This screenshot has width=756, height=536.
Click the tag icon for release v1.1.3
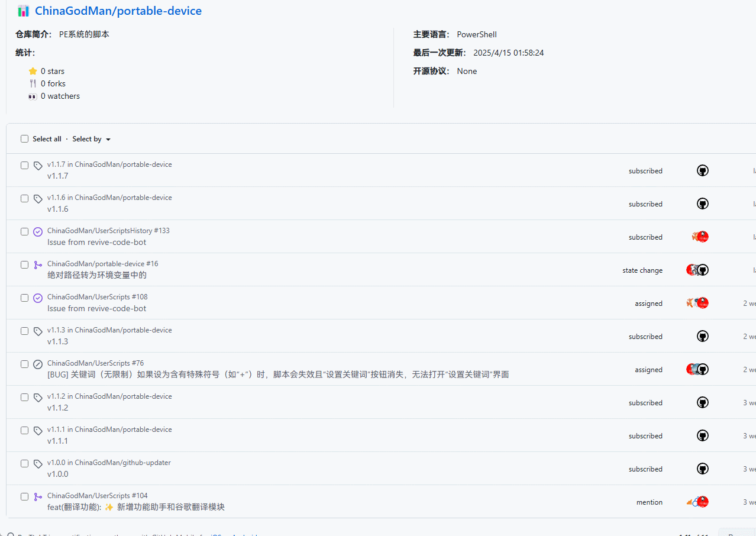pyautogui.click(x=38, y=331)
